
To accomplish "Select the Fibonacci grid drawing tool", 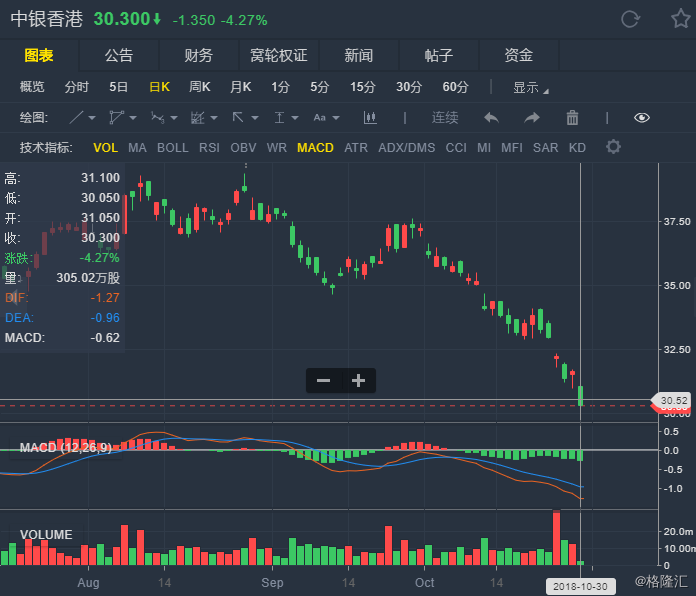I will click(197, 118).
